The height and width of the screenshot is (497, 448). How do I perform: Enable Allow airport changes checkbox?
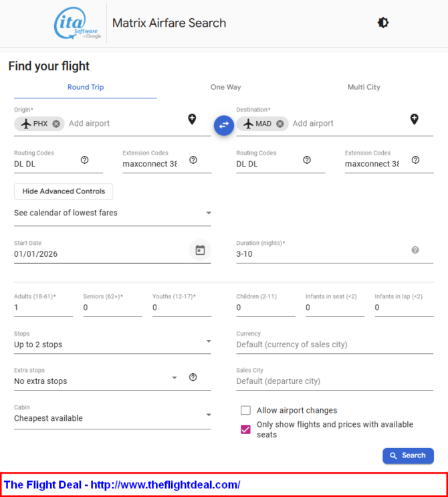tap(246, 411)
